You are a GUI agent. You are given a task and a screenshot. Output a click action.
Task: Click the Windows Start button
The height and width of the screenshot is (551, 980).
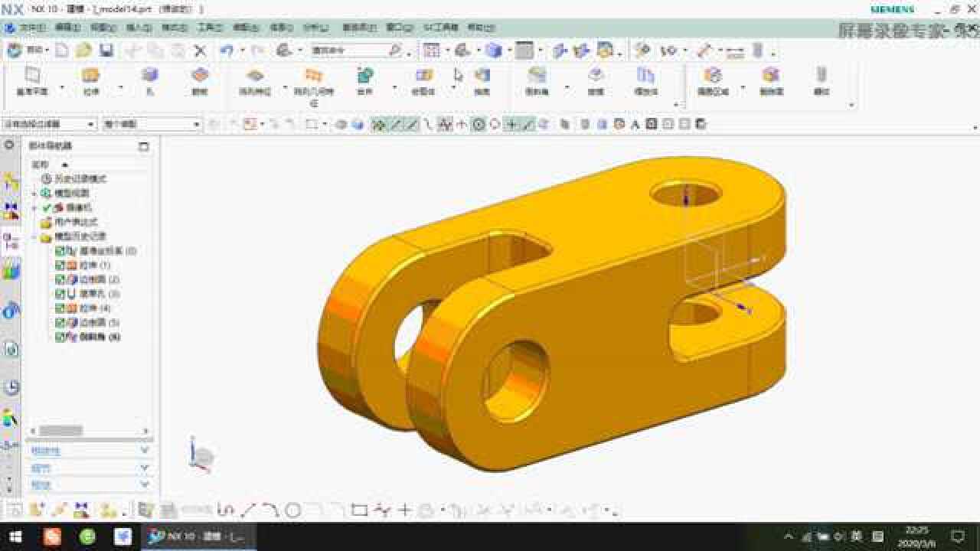(15, 536)
